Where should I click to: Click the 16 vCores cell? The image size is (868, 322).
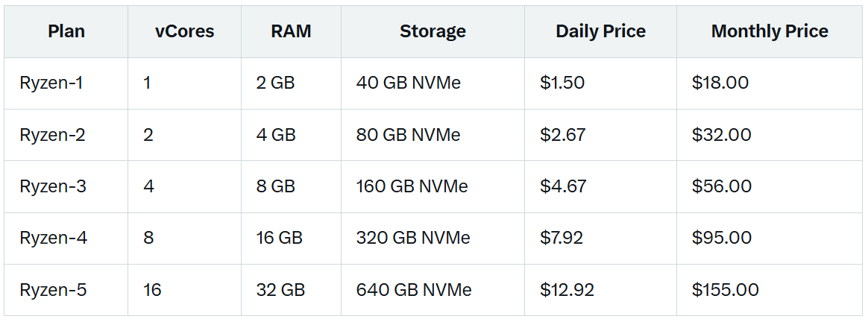pos(184,291)
